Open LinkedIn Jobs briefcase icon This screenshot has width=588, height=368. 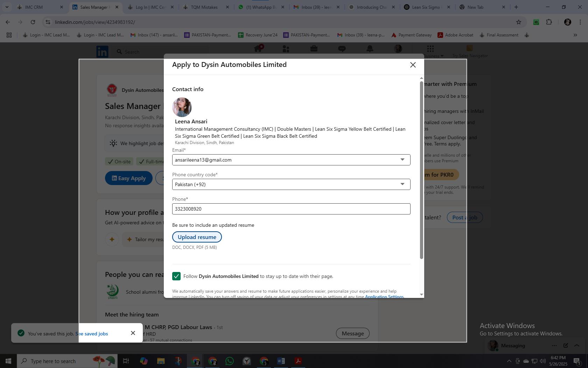[x=314, y=49]
